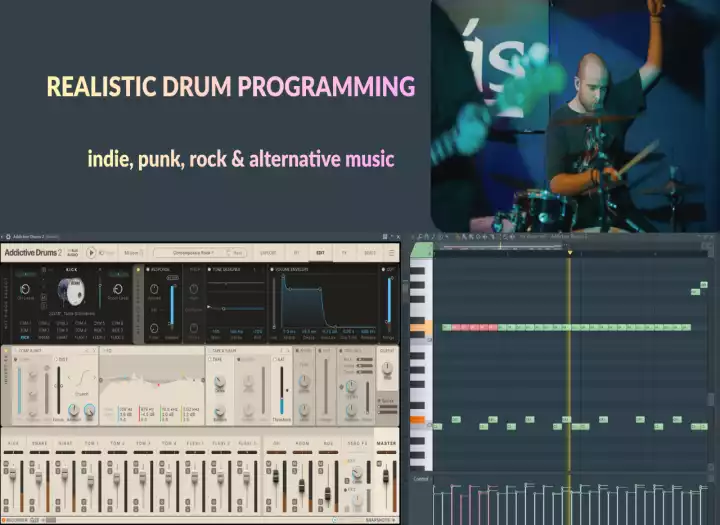
Task: Open the BEATS tab
Action: coord(370,253)
